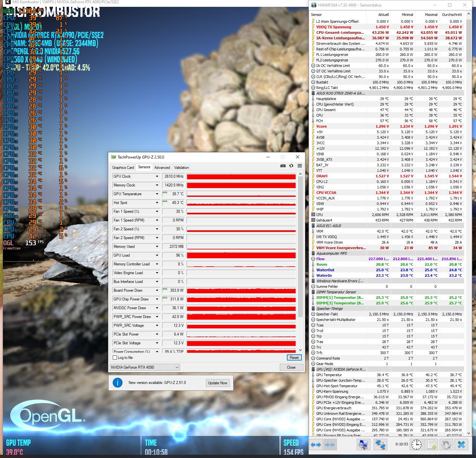Click the GPU-Z title bar app icon

tap(113, 157)
